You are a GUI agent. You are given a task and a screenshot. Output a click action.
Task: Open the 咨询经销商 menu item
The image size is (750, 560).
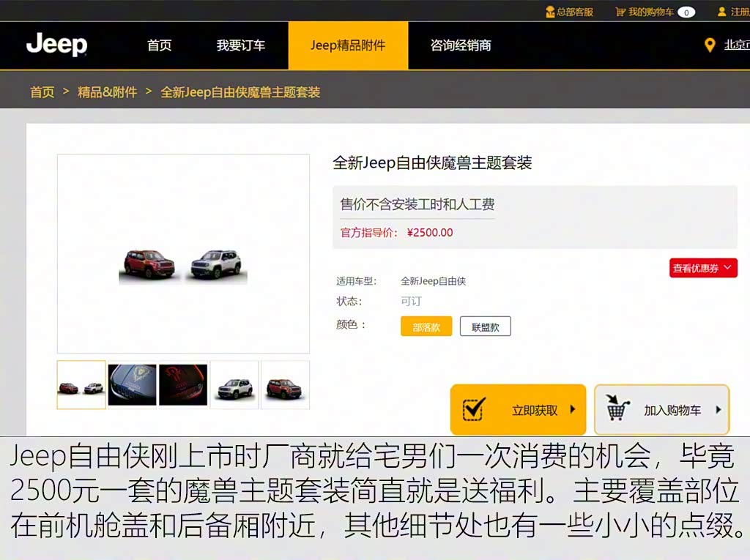[460, 45]
